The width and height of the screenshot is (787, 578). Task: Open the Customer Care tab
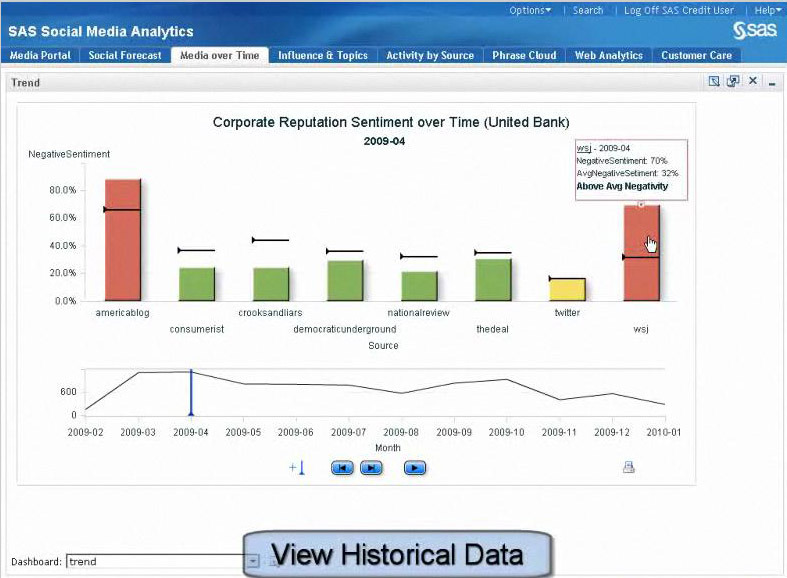[696, 55]
